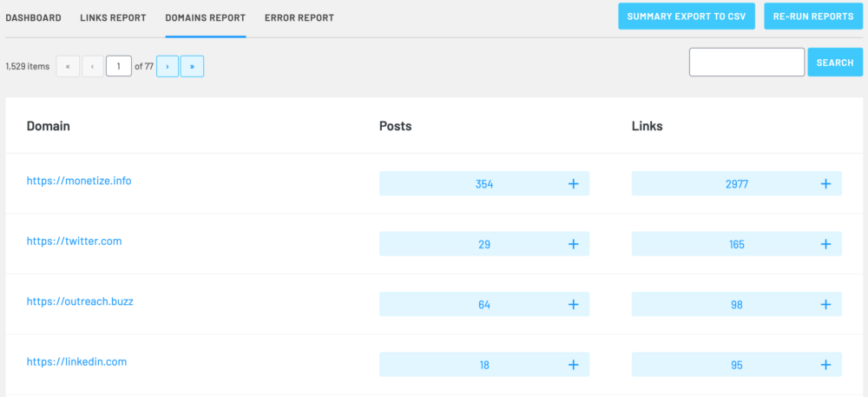The width and height of the screenshot is (868, 397).
Task: Click the page number input box
Action: pyautogui.click(x=118, y=66)
